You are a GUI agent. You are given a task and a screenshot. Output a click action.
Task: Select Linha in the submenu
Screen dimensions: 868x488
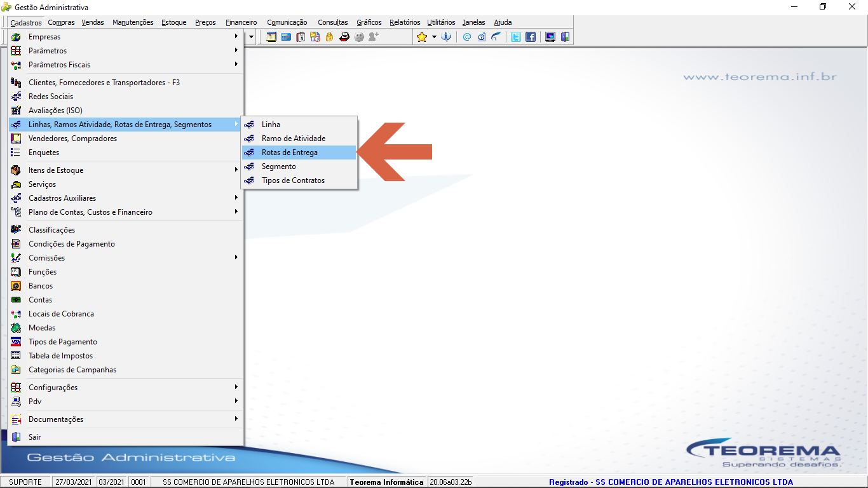coord(299,125)
